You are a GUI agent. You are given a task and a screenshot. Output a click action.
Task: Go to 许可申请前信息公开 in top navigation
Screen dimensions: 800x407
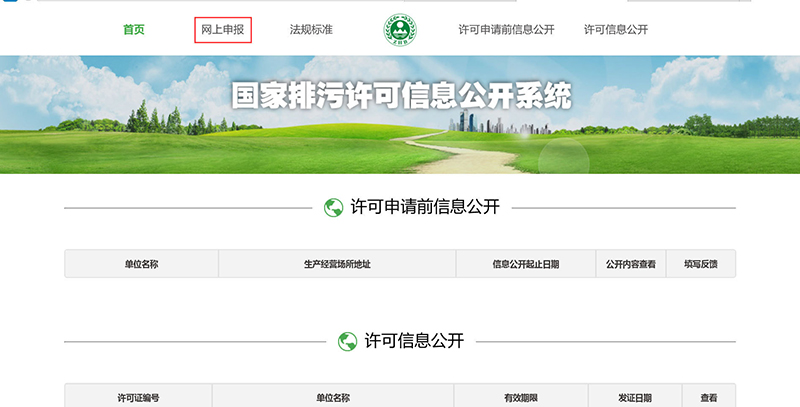pyautogui.click(x=506, y=30)
